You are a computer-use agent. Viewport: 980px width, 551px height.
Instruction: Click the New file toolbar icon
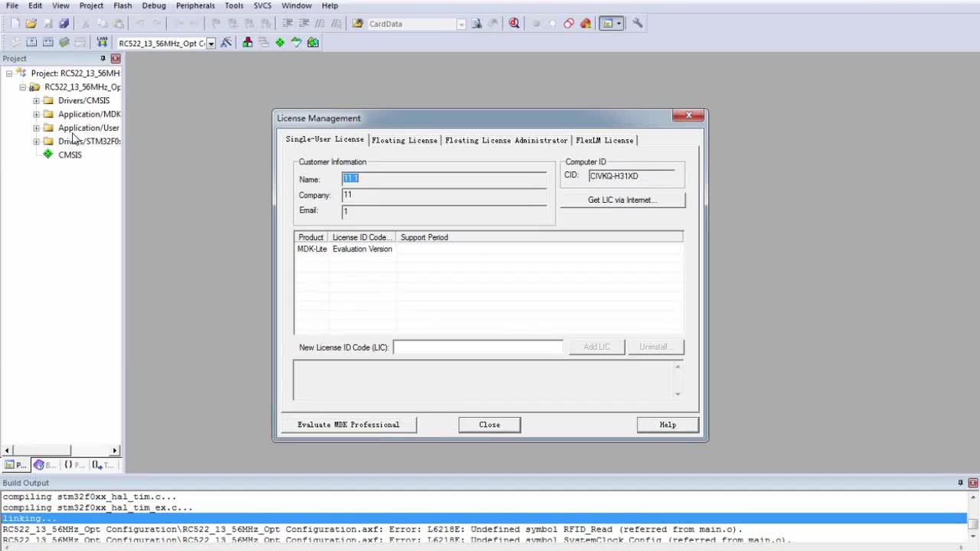point(15,24)
